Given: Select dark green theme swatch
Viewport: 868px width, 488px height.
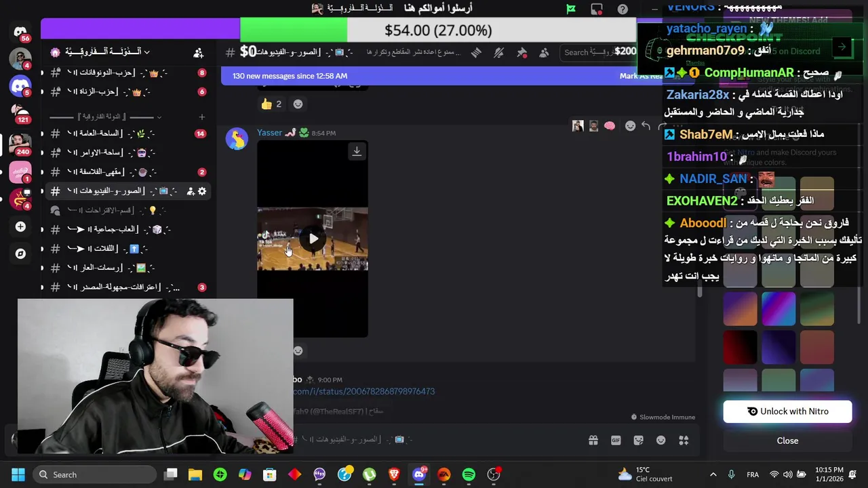Looking at the screenshot, I should [816, 308].
